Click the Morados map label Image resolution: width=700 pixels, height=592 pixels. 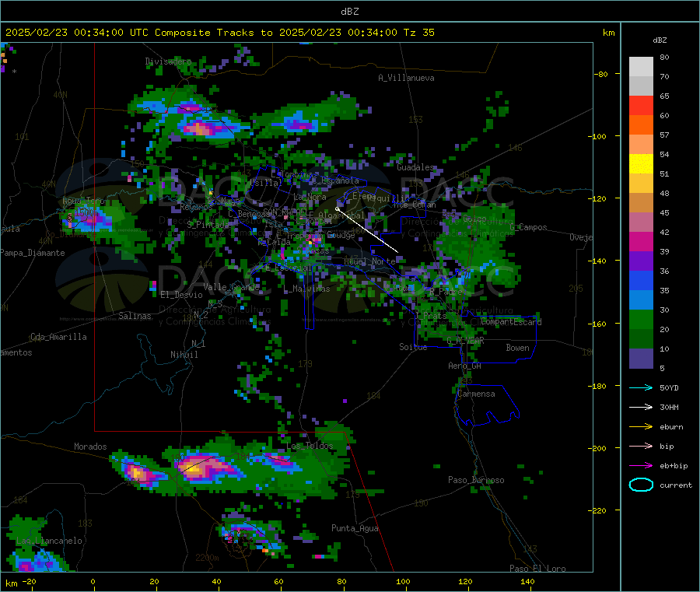90,447
